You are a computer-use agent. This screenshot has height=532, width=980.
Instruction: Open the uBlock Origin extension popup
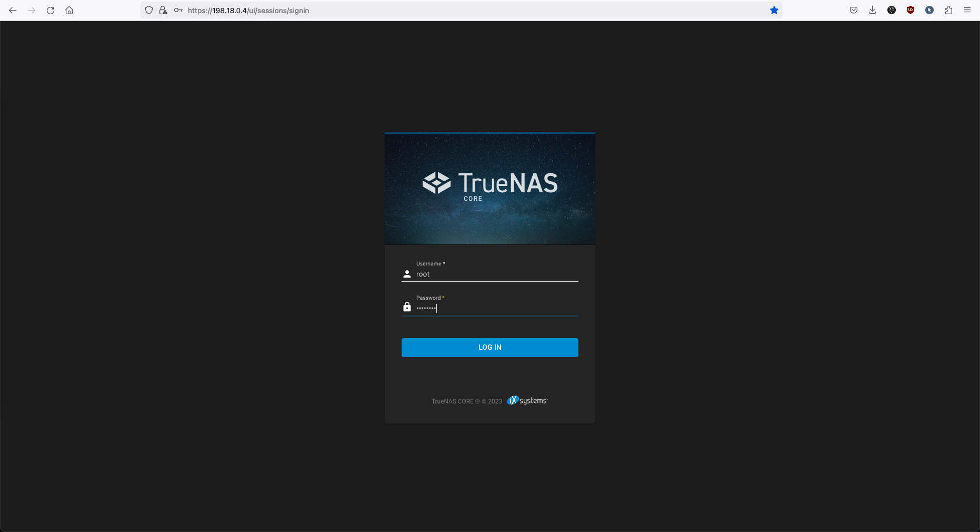pos(911,11)
